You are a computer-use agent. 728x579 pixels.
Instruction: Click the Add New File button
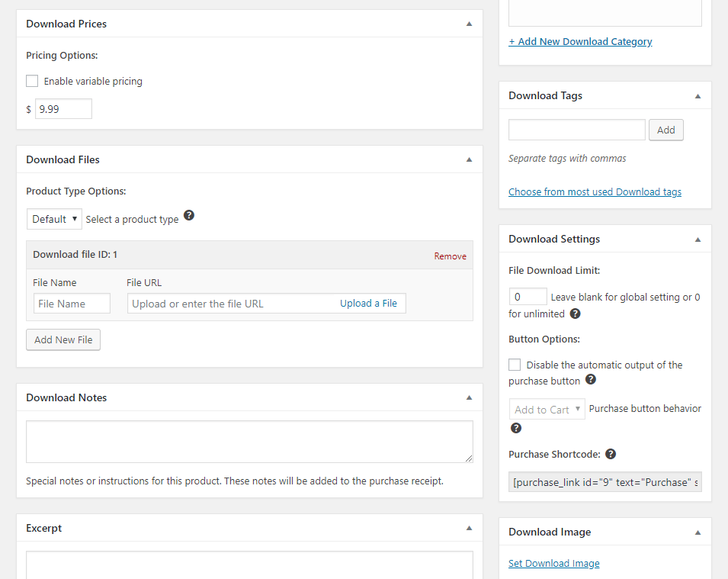tap(63, 339)
